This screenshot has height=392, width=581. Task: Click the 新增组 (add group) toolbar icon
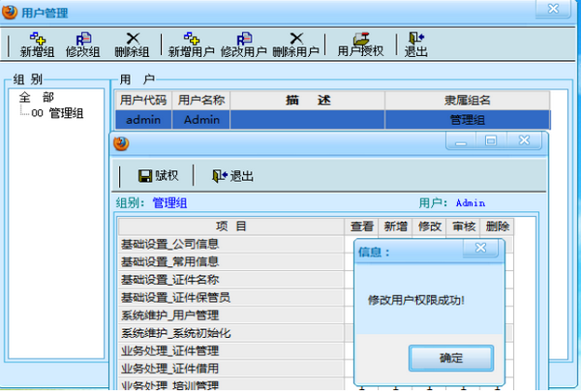pyautogui.click(x=37, y=45)
